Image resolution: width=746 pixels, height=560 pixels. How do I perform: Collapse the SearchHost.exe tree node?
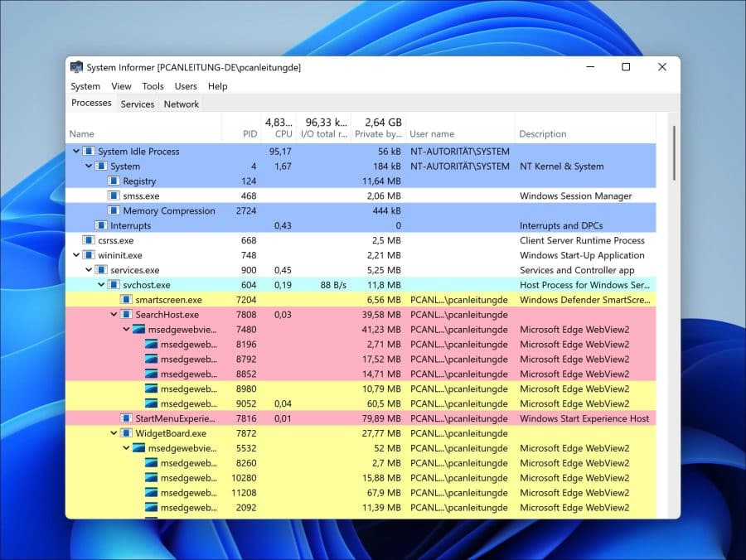tap(114, 315)
